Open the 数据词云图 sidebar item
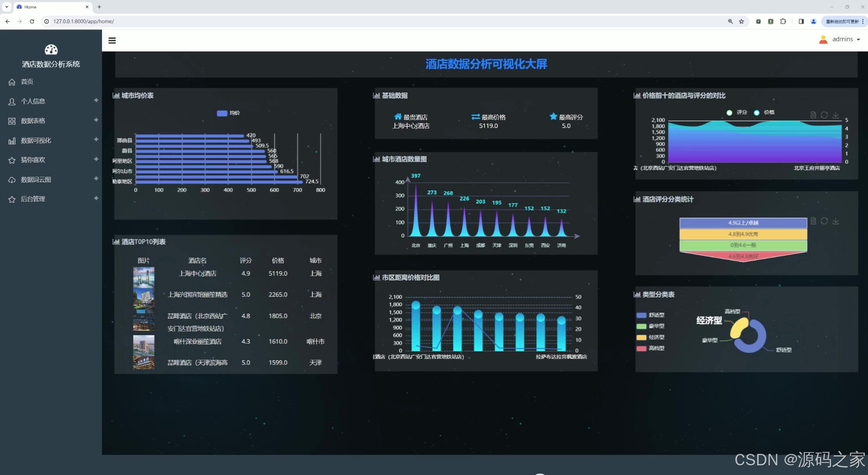 point(36,179)
